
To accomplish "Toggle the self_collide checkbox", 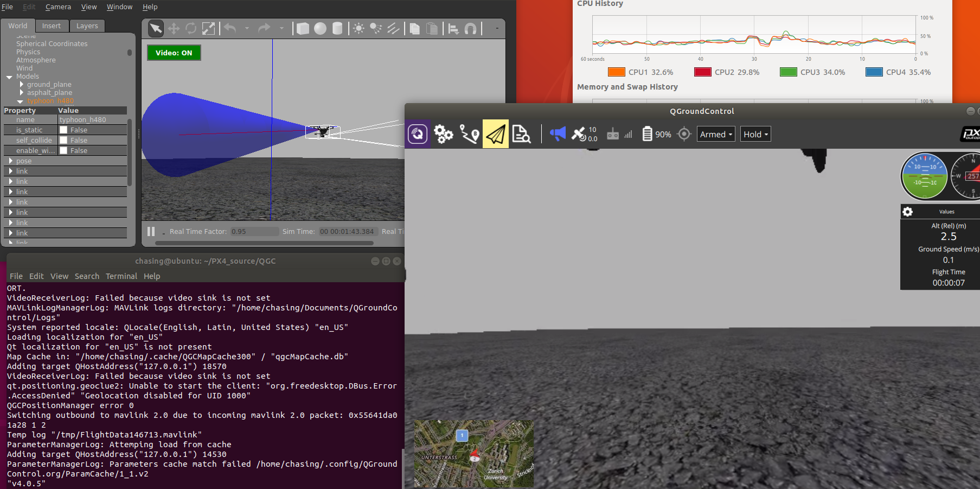I will pyautogui.click(x=63, y=141).
